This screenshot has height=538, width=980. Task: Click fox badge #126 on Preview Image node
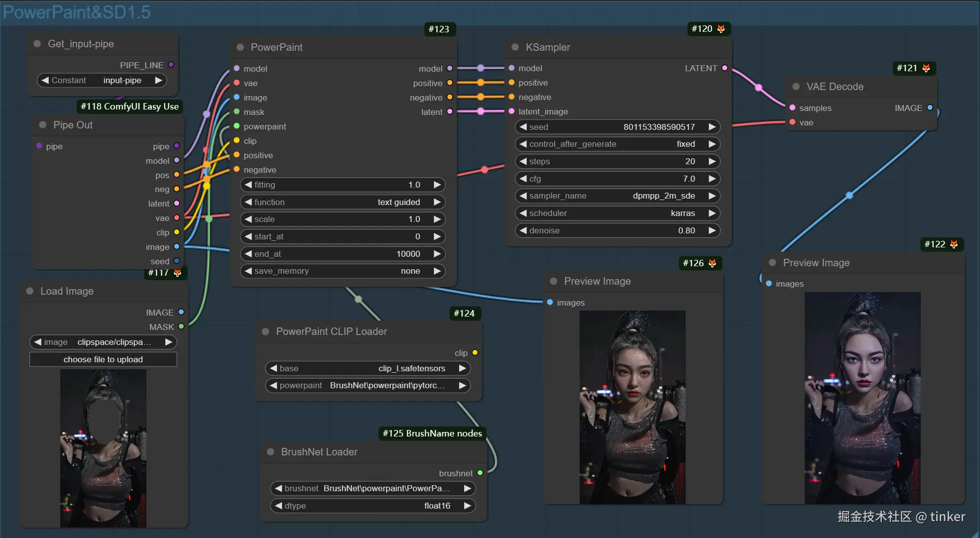712,263
